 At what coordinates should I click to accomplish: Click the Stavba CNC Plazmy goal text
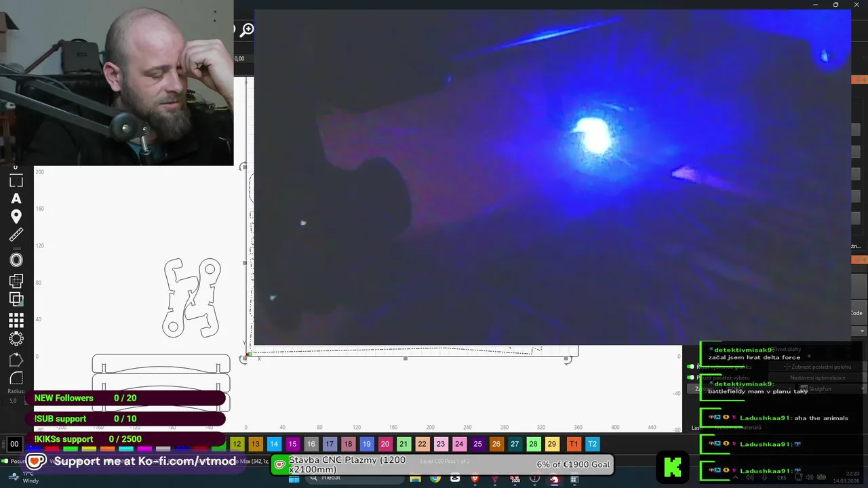click(x=347, y=464)
